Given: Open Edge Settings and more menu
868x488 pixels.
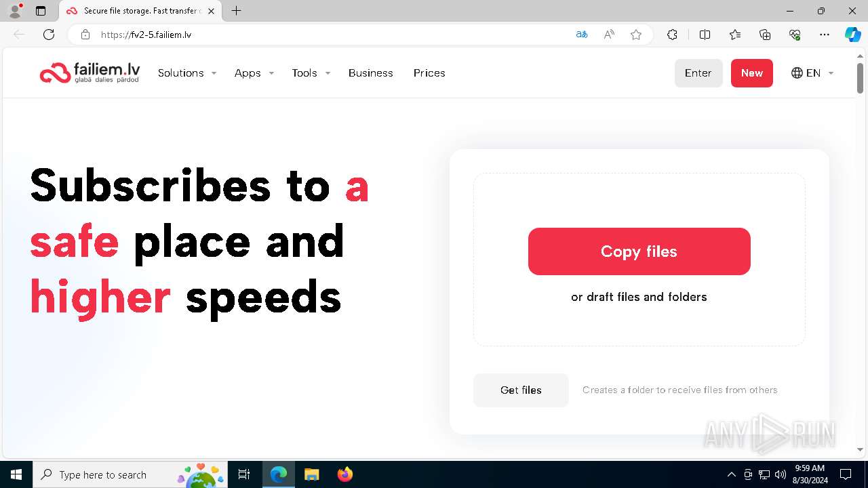Looking at the screenshot, I should 825,35.
